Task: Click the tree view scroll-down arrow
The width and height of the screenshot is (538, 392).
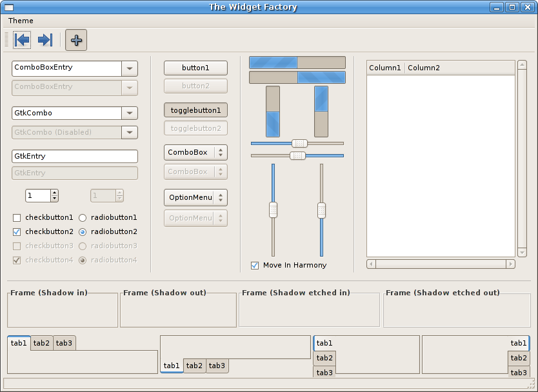Action: point(522,253)
